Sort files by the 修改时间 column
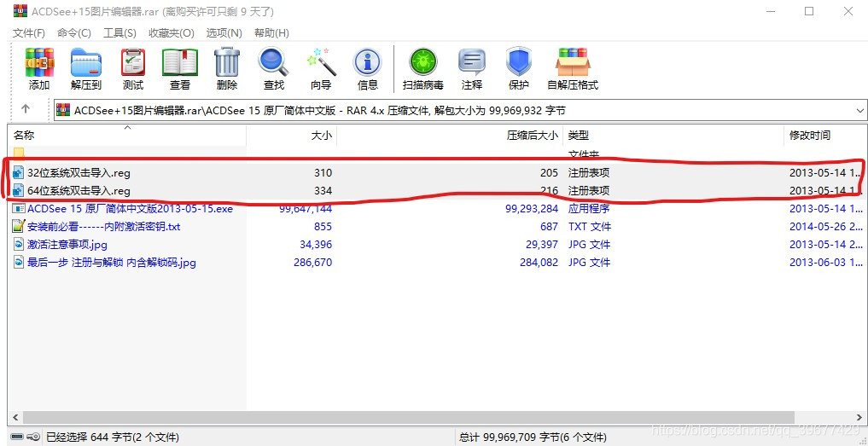The image size is (868, 446). pos(824,135)
